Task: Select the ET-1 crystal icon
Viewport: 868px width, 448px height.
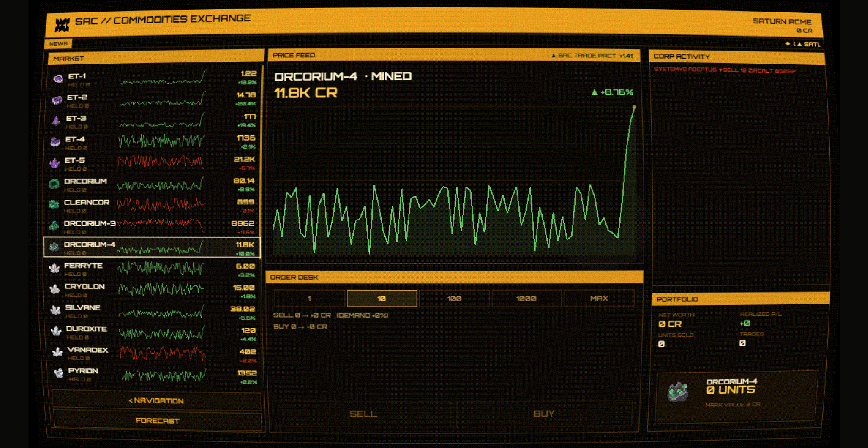Action: pyautogui.click(x=58, y=79)
